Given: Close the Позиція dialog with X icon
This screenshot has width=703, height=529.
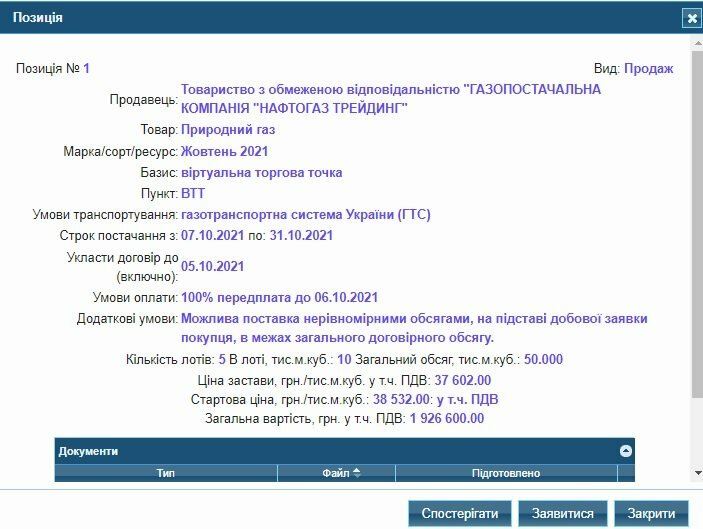Looking at the screenshot, I should click(x=691, y=18).
